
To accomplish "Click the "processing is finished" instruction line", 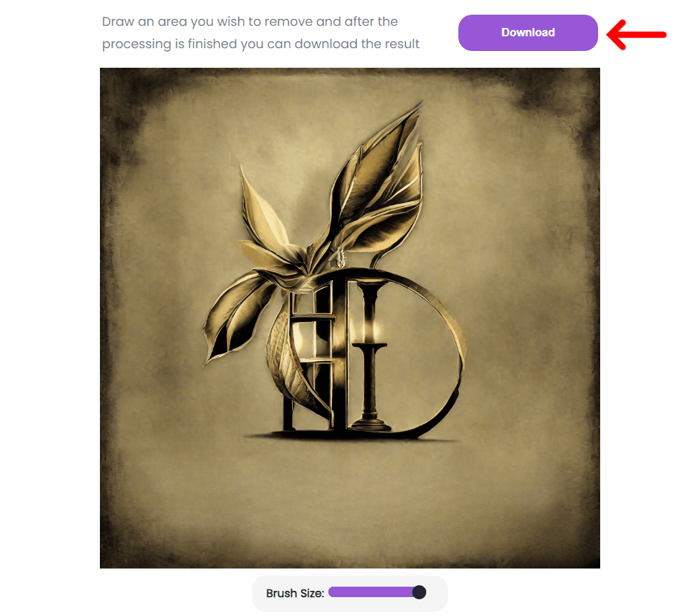I will [261, 43].
